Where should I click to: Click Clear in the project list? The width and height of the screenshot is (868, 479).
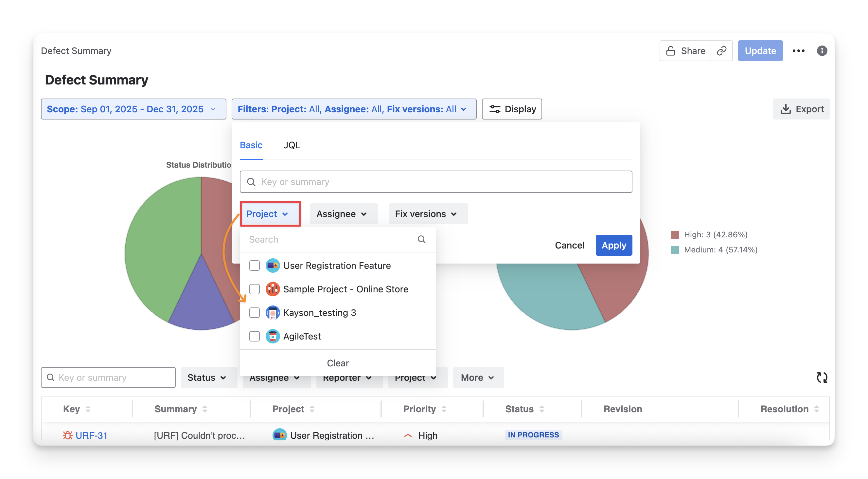click(x=338, y=363)
